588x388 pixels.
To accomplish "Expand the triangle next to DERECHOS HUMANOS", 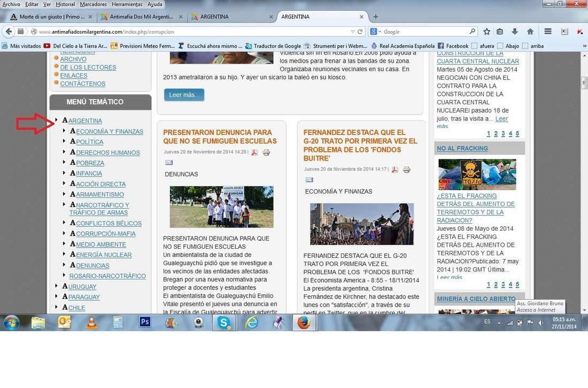I will pos(64,152).
